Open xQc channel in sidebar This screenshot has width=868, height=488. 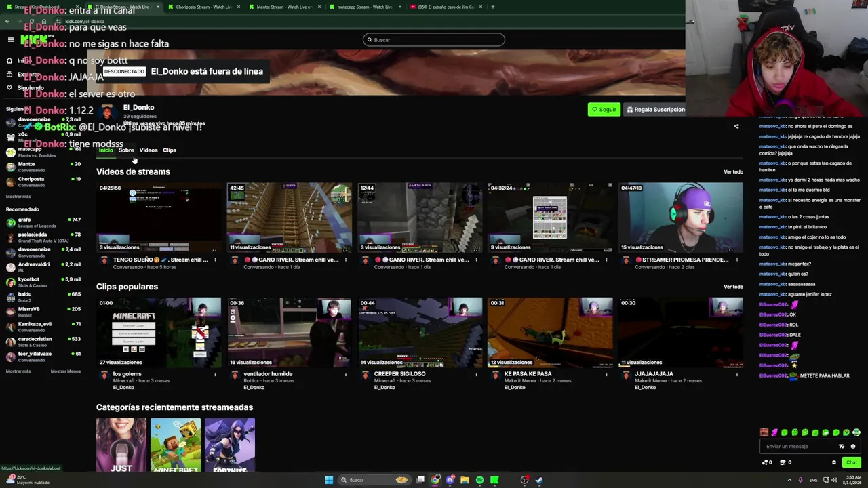click(43, 137)
